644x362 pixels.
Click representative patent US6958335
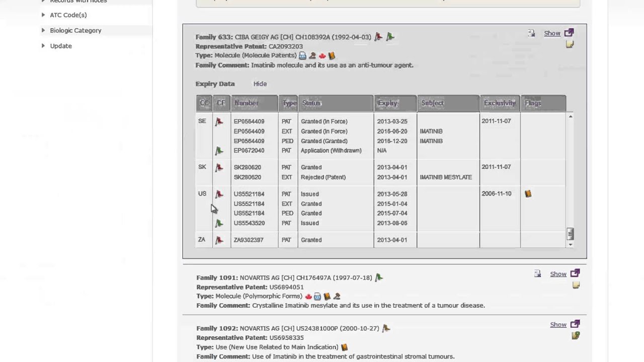click(286, 338)
